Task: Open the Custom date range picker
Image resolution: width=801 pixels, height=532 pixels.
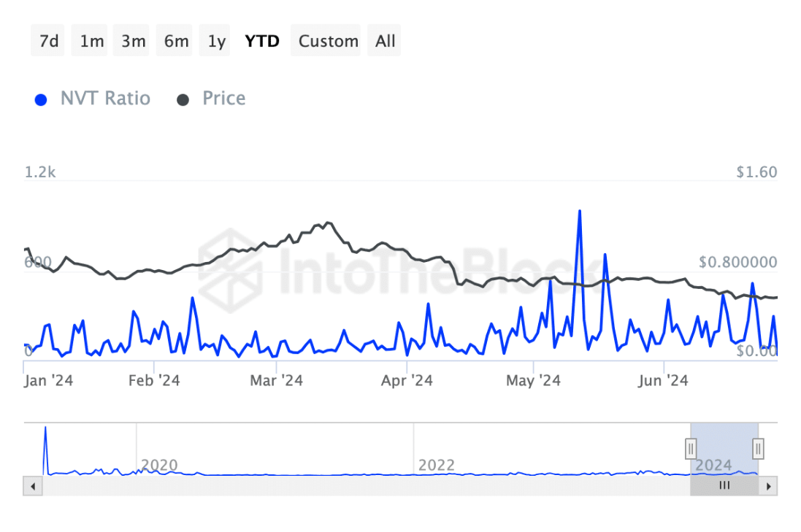Action: pos(329,41)
